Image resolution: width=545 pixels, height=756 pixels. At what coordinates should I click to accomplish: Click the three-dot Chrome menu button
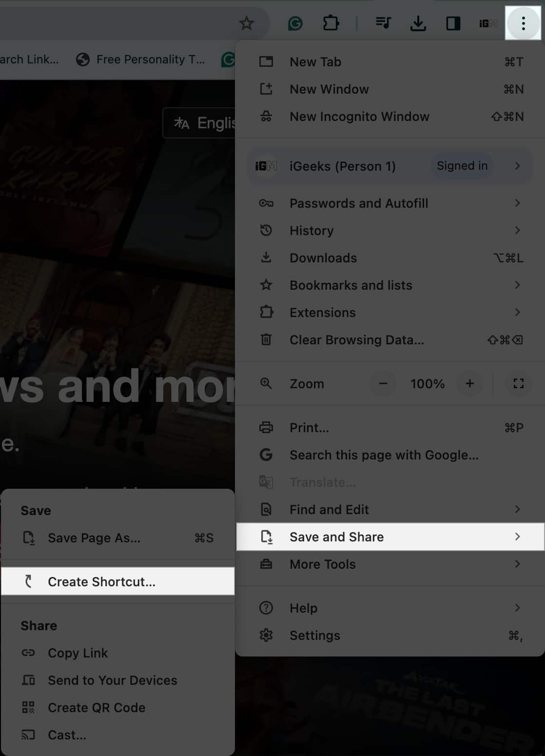click(x=523, y=23)
